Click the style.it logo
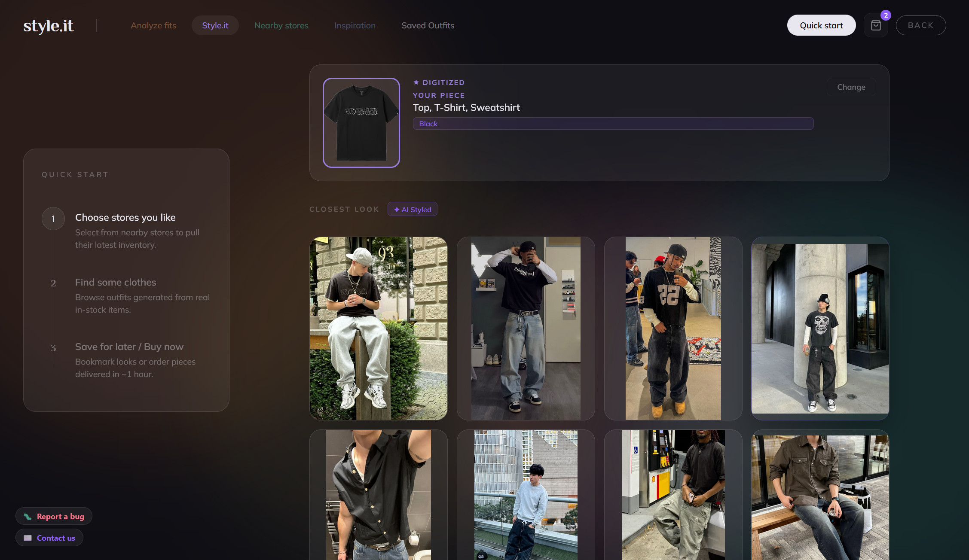 pos(48,25)
